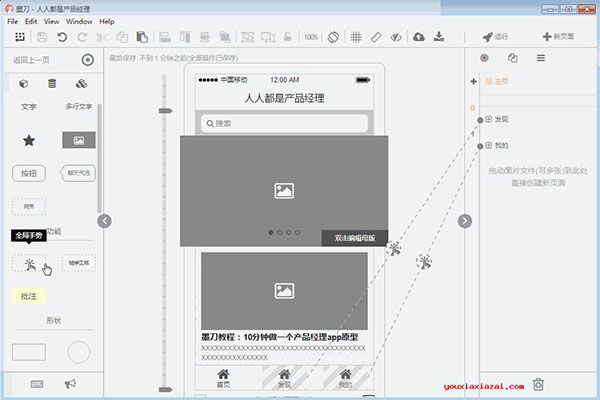Click the lower handle on canvas height ruler

pos(165,390)
